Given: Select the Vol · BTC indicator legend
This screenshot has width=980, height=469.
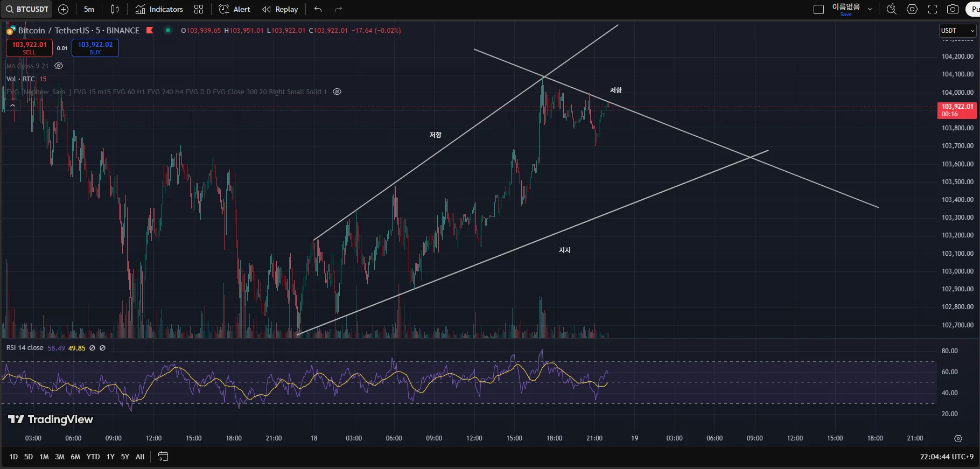Looking at the screenshot, I should pyautogui.click(x=20, y=79).
